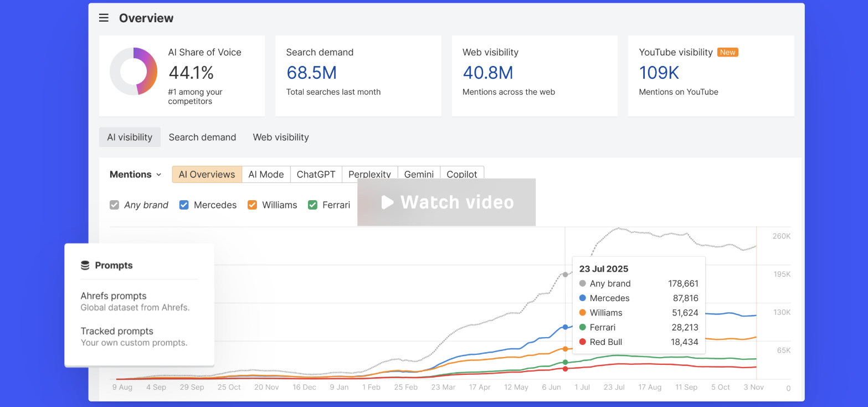The image size is (868, 407).
Task: Click the Mercedes data point on the chart
Action: click(565, 327)
